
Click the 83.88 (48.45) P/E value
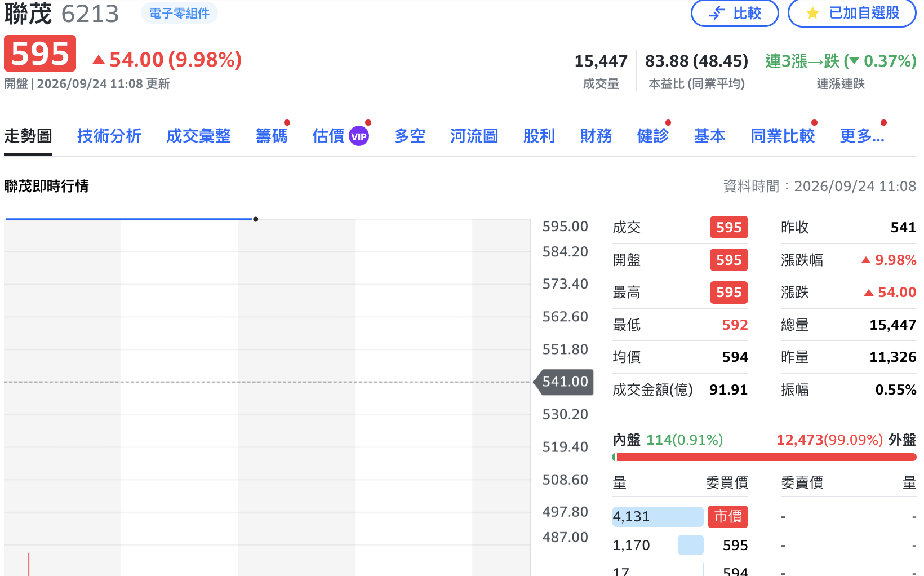(696, 61)
